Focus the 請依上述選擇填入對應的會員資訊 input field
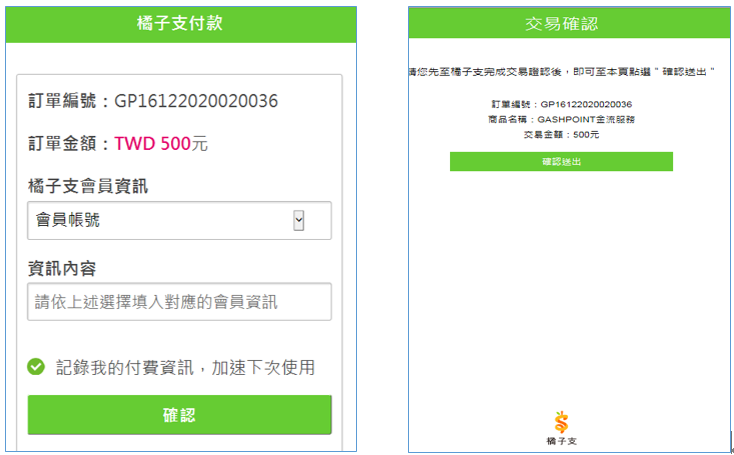Image resolution: width=734 pixels, height=455 pixels. (x=179, y=302)
